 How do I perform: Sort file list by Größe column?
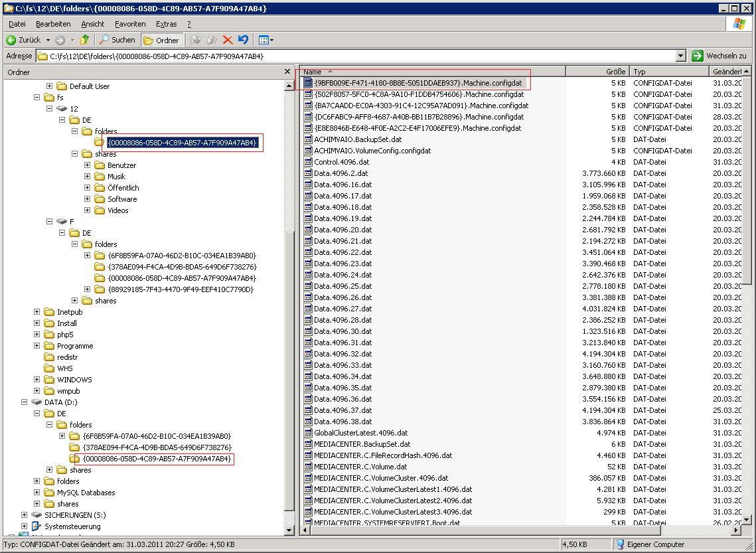597,71
